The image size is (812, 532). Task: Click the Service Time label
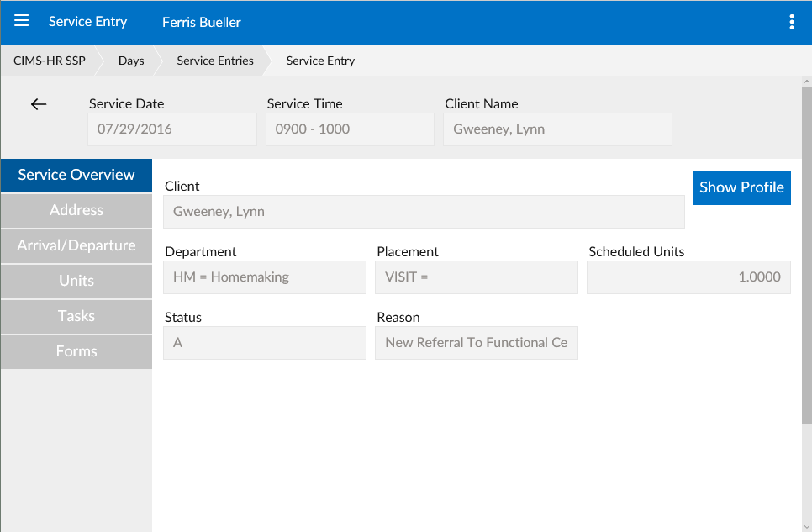click(x=304, y=103)
